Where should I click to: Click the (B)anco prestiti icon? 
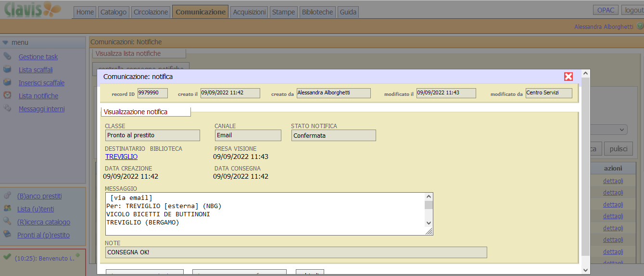click(7, 196)
